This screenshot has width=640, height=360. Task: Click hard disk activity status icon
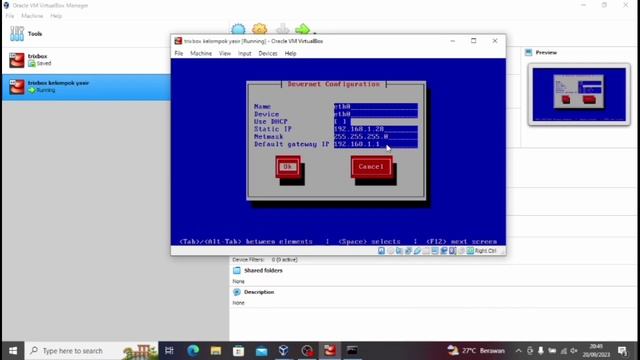pos(381,251)
